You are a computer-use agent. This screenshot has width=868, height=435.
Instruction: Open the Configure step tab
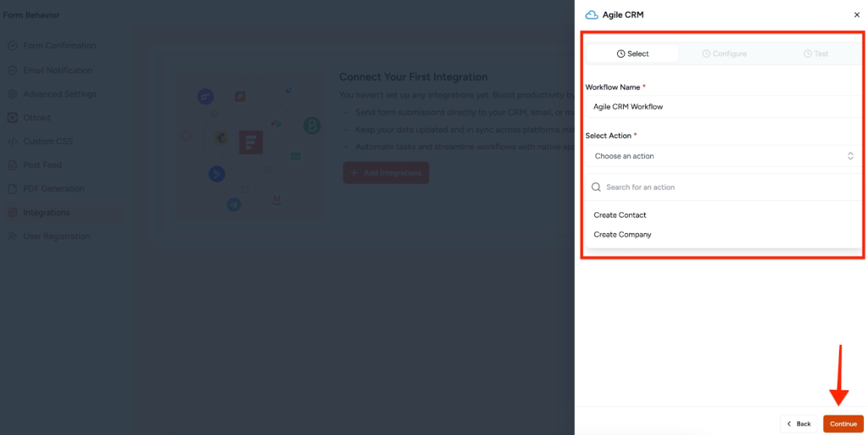pos(724,53)
